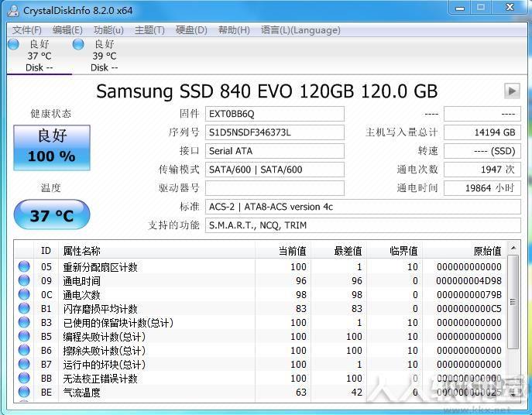532x415 pixels.
Task: Click the rotation rate value ---- (SSD)
Action: tap(482, 151)
